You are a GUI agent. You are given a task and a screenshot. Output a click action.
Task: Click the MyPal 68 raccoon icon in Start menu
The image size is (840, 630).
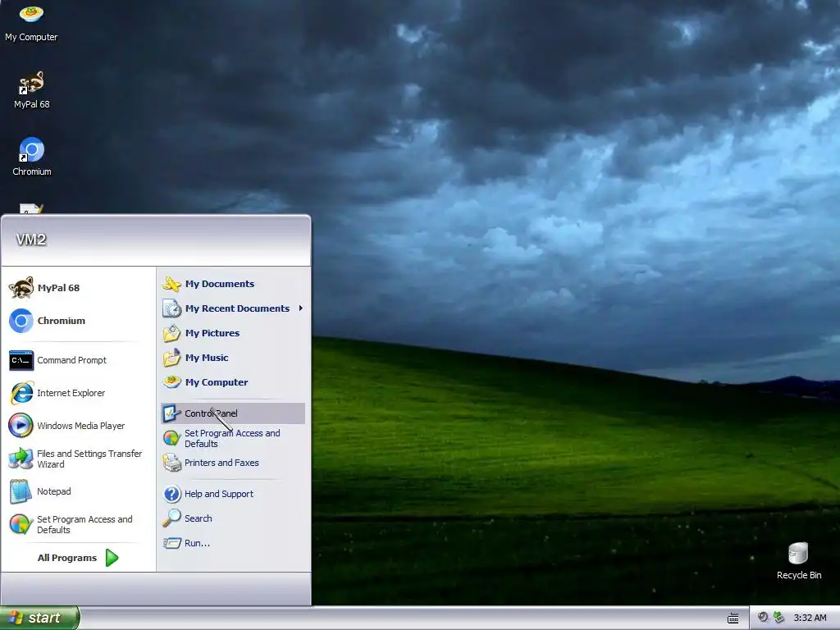click(x=21, y=288)
